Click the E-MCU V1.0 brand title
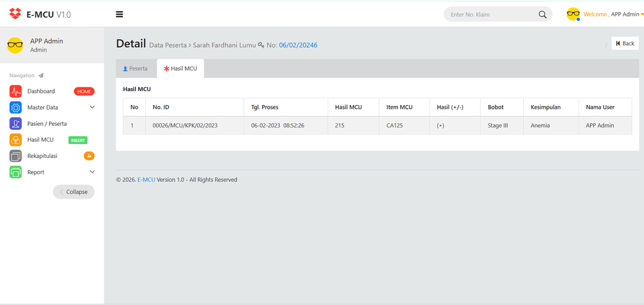The width and height of the screenshot is (644, 305). (x=48, y=14)
